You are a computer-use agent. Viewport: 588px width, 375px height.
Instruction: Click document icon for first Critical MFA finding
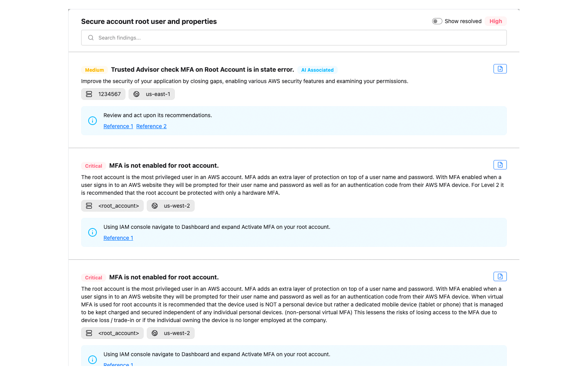500,165
